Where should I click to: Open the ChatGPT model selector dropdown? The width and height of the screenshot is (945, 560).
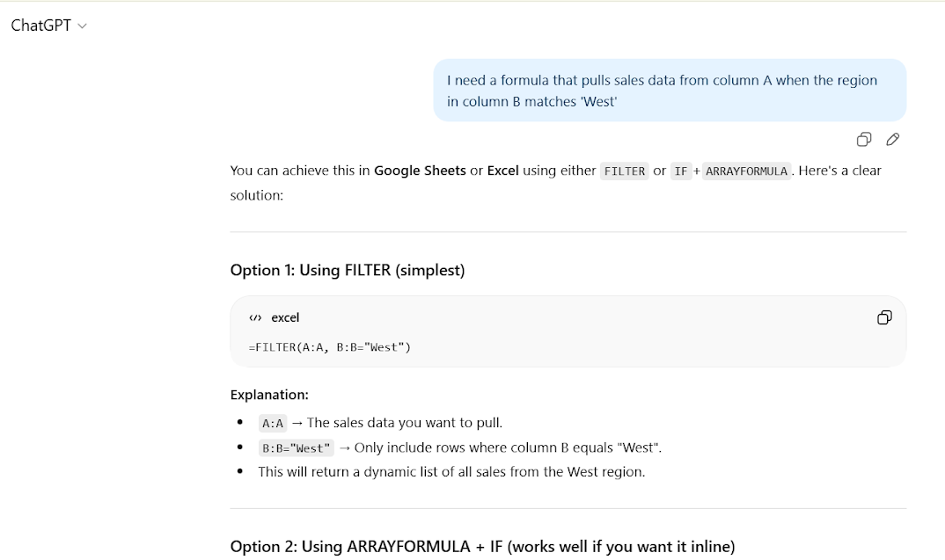(x=40, y=25)
